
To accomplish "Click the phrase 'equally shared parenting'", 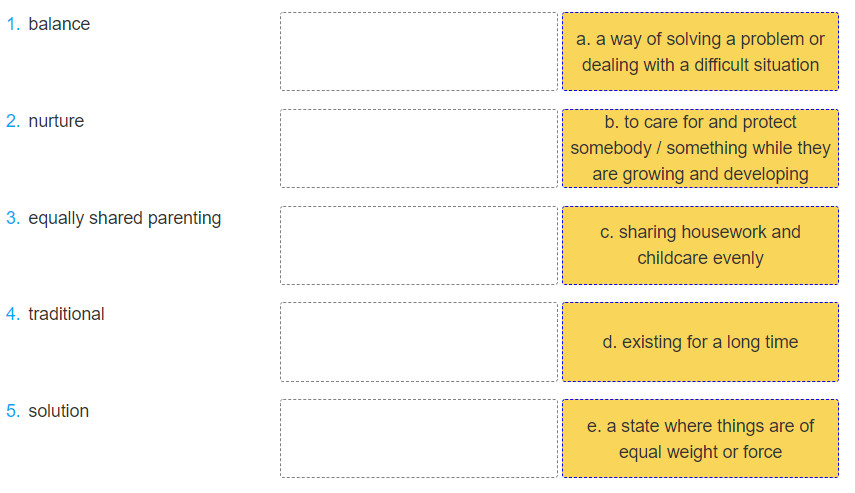I will pyautogui.click(x=125, y=218).
